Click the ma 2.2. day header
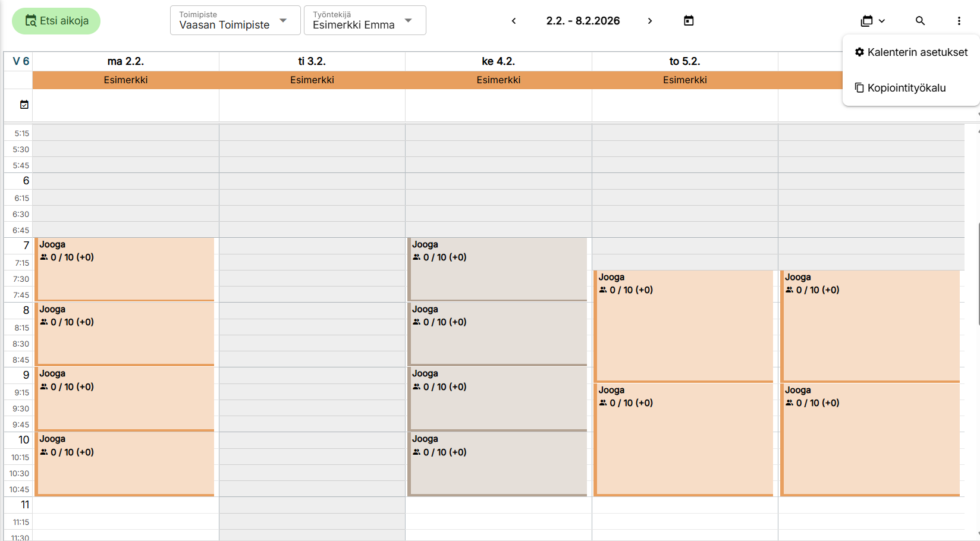Viewport: 980px width, 541px height. point(125,61)
